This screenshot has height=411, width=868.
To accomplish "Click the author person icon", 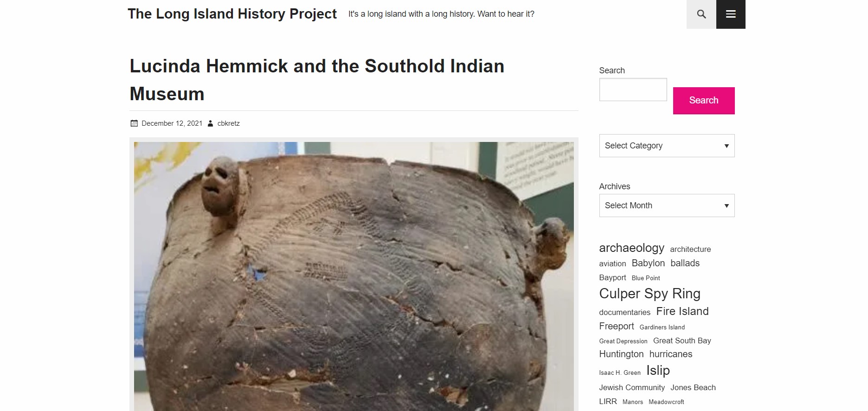I will click(x=210, y=123).
